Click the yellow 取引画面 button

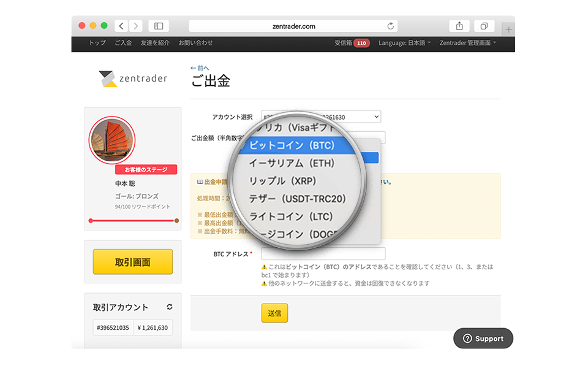click(x=132, y=262)
